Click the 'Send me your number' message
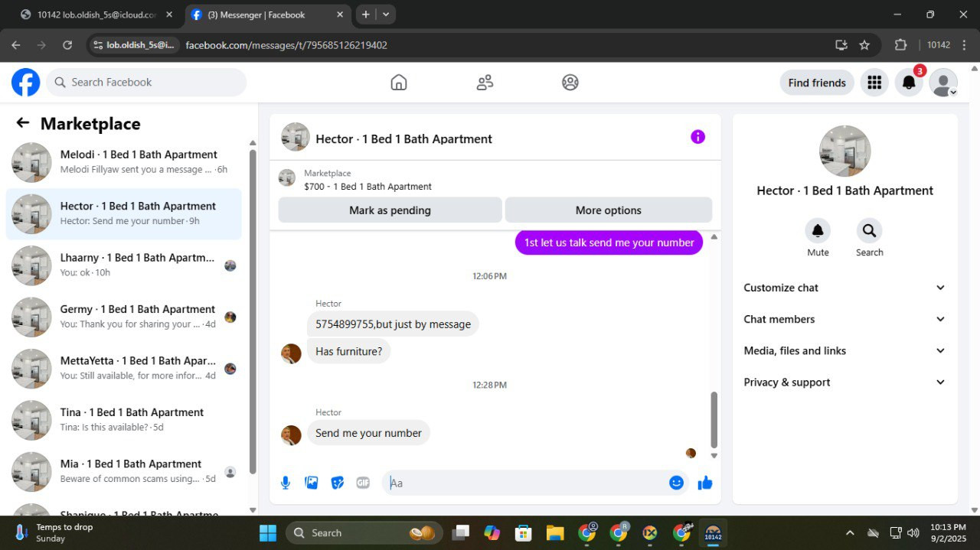Screen dimensions: 980x550 pyautogui.click(x=368, y=433)
